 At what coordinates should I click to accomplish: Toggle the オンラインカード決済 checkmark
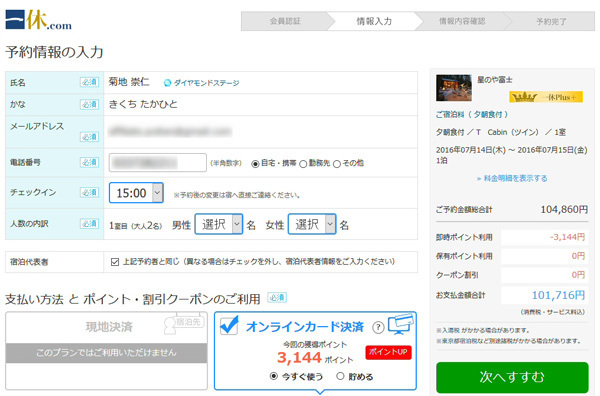(x=229, y=326)
